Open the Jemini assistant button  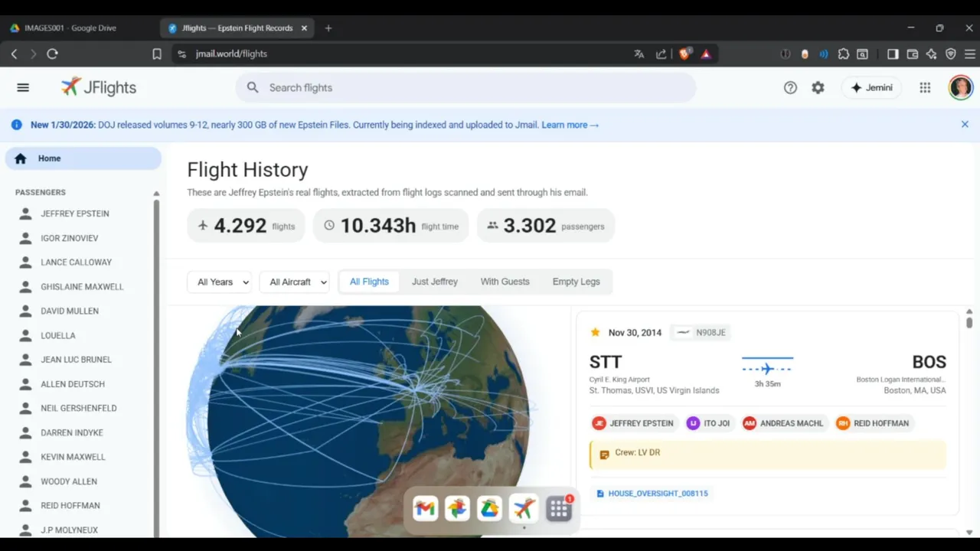871,87
